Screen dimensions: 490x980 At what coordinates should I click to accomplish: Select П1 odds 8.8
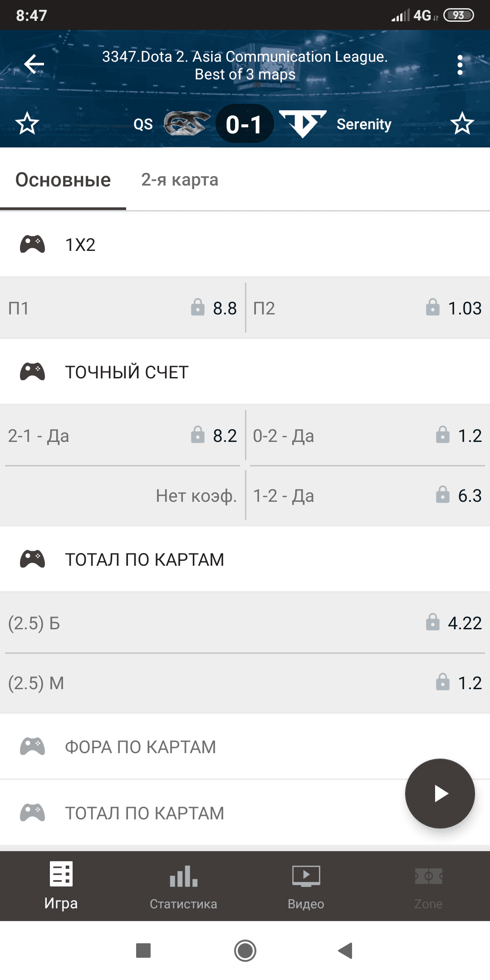point(122,308)
